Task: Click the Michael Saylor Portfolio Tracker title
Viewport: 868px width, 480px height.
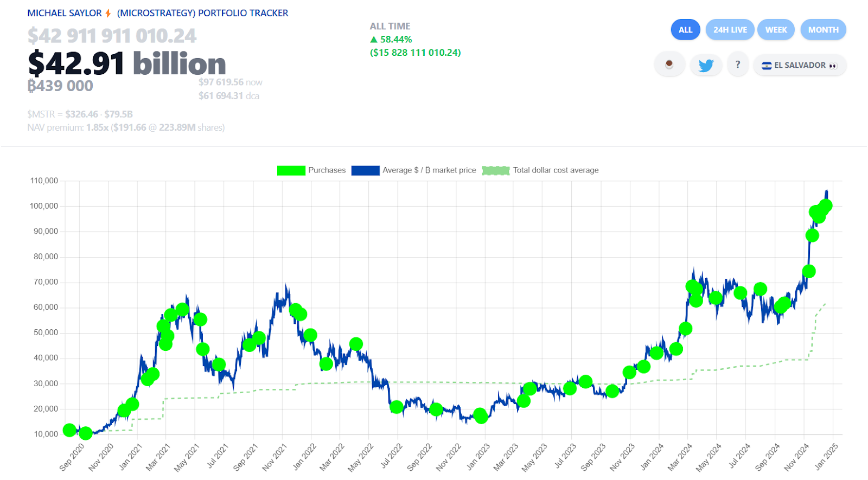Action: [158, 13]
